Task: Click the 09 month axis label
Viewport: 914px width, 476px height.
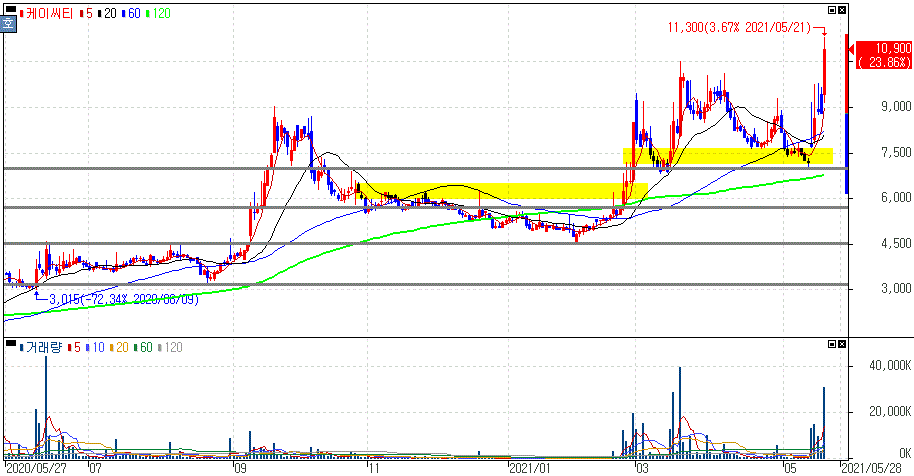Action: click(x=241, y=469)
